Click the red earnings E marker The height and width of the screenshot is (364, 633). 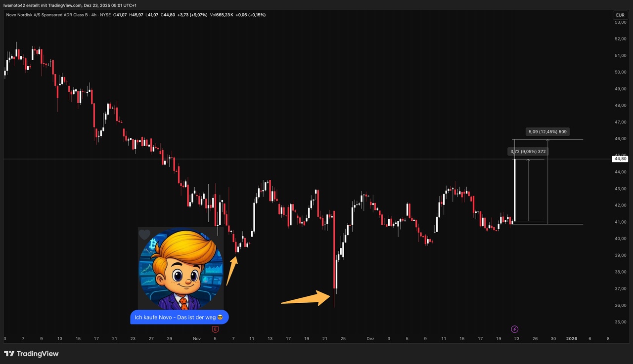point(215,329)
